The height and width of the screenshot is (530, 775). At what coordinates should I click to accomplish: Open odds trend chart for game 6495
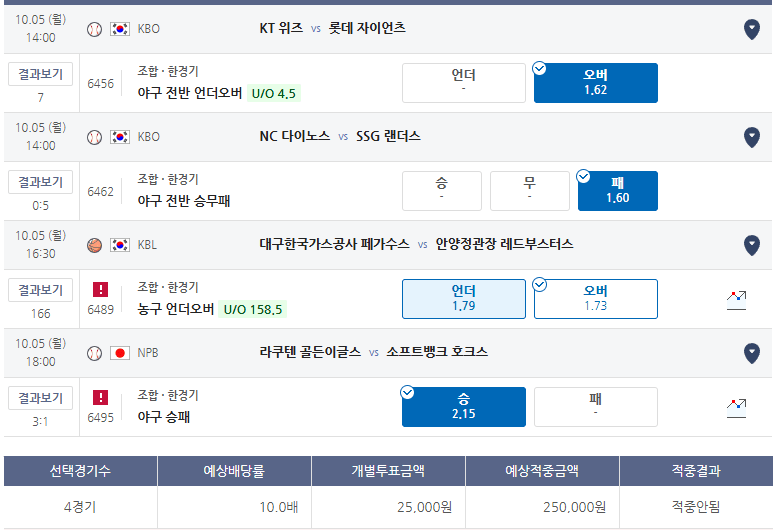coord(736,408)
